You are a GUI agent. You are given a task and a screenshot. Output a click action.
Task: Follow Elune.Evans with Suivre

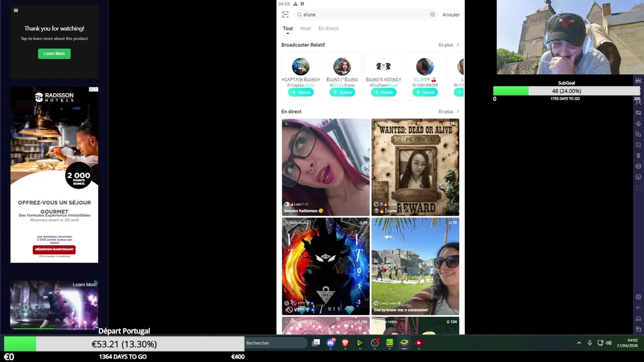click(x=342, y=92)
